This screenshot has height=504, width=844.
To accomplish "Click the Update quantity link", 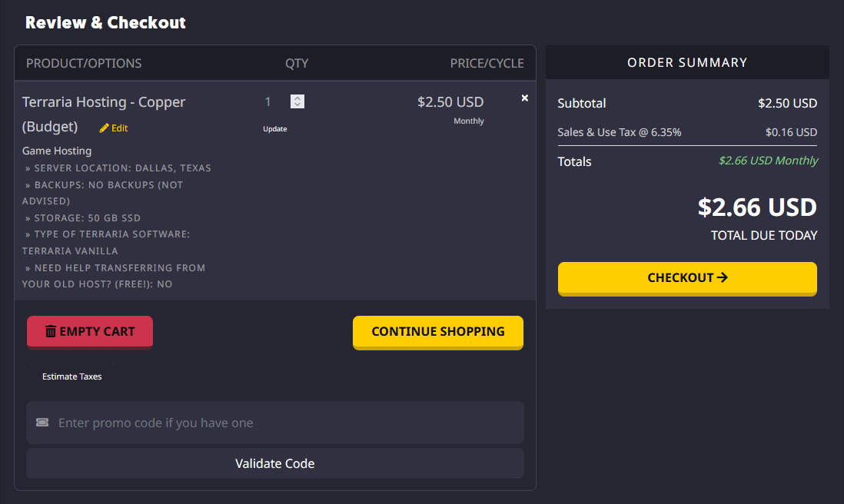I will 274,129.
